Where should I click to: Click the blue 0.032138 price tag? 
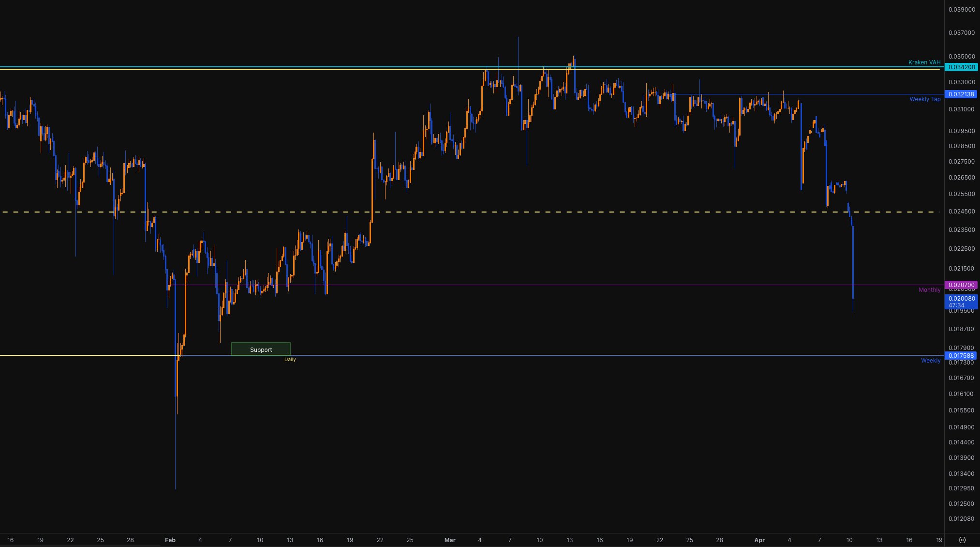click(961, 94)
